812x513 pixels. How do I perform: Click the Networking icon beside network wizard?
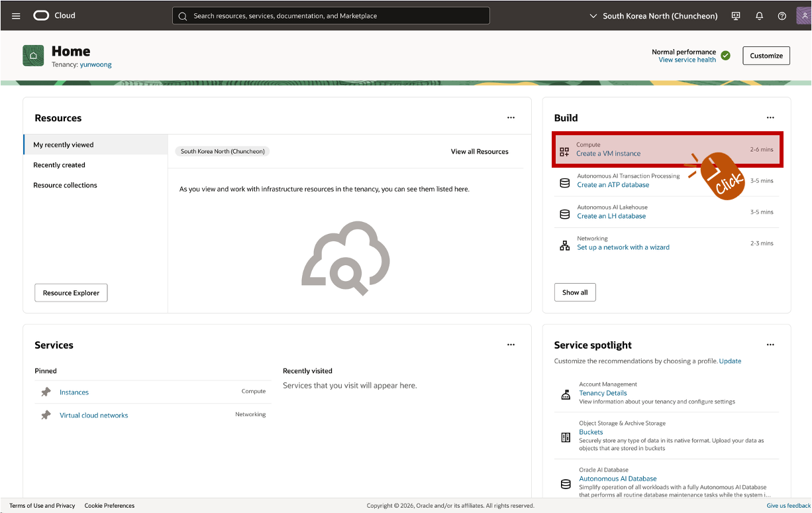565,245
